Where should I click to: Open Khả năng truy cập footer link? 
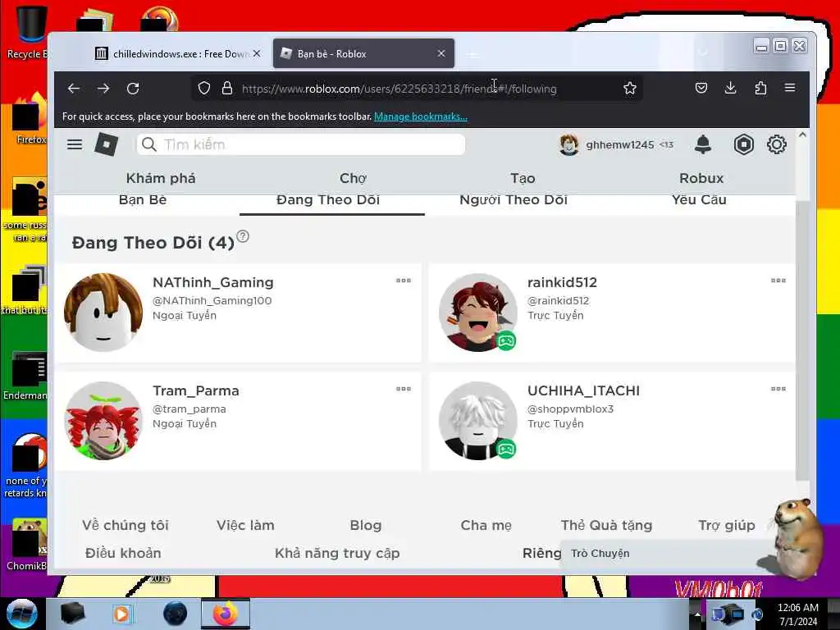[337, 554]
